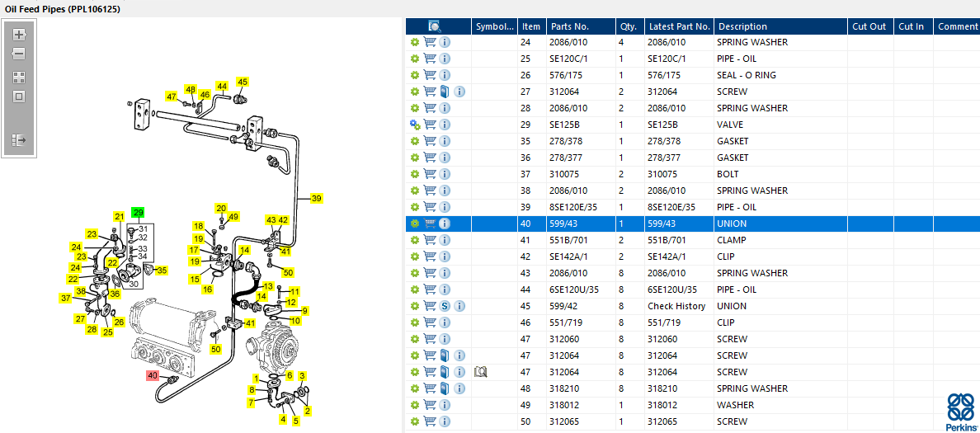Open the search icon in the table header
Screen dimensions: 980x433
[x=435, y=26]
